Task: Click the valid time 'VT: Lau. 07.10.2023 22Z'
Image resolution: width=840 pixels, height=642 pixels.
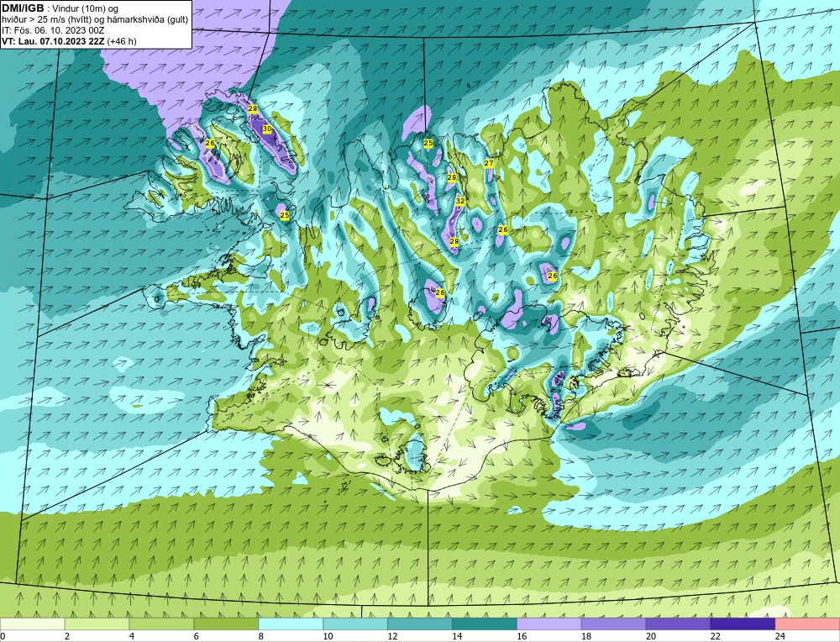Action: tap(53, 40)
